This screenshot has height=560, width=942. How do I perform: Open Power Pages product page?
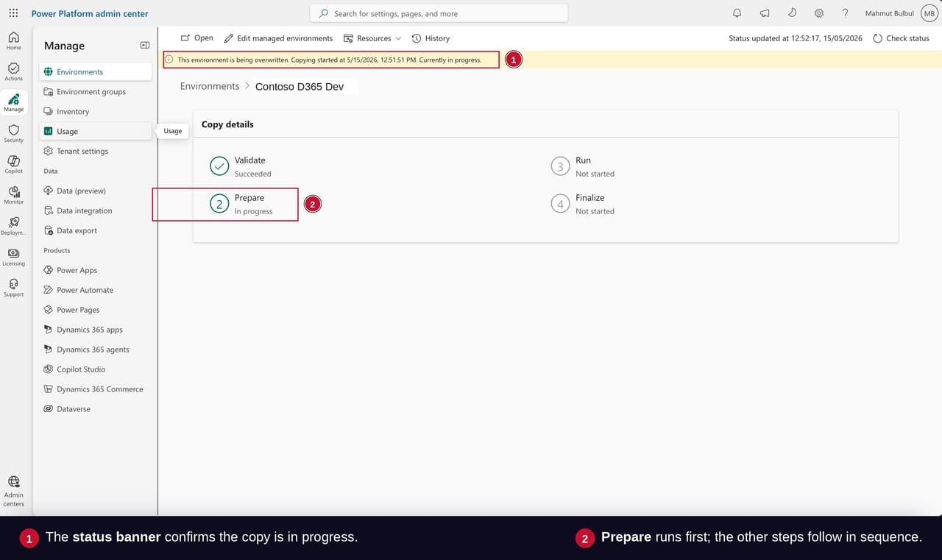[96, 310]
